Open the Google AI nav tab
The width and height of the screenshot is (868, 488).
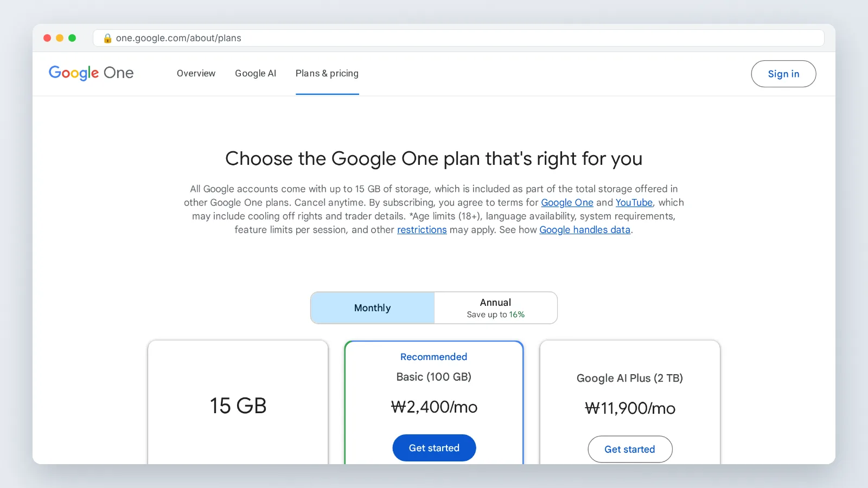click(x=256, y=73)
